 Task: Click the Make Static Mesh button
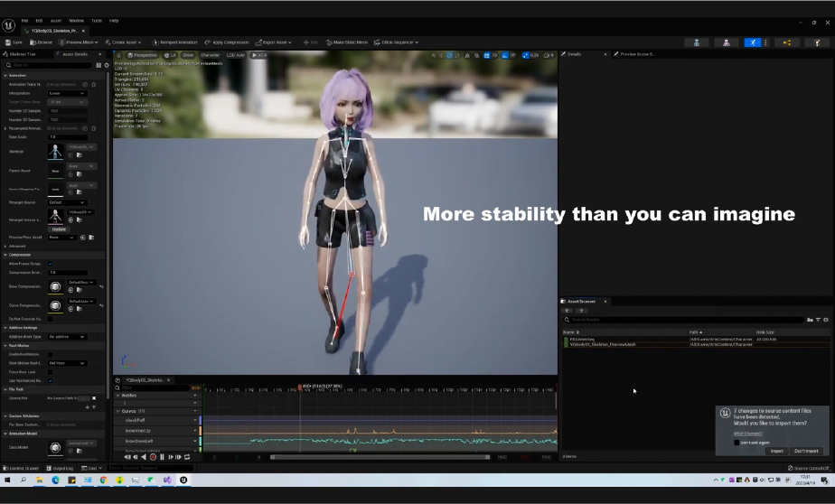pyautogui.click(x=348, y=42)
